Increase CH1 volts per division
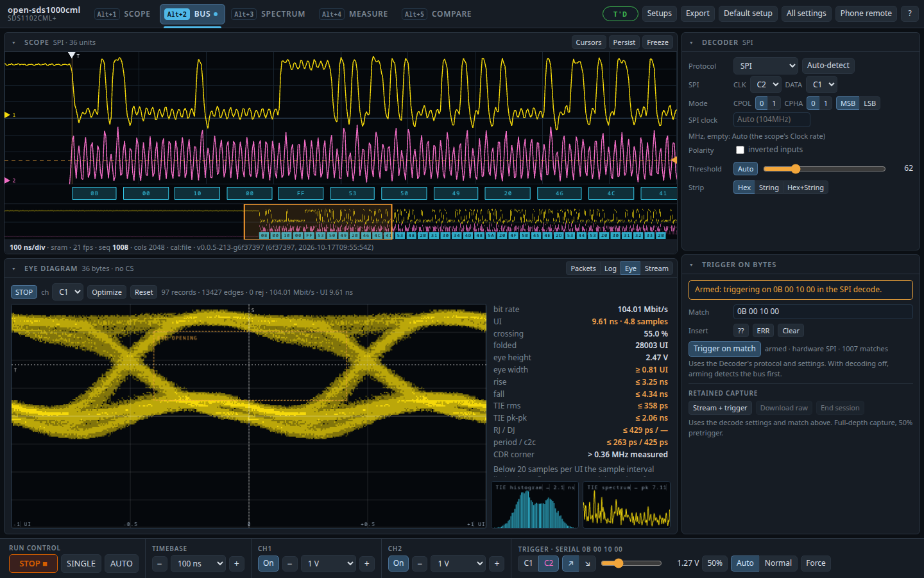The height and width of the screenshot is (578, 924). [367, 563]
